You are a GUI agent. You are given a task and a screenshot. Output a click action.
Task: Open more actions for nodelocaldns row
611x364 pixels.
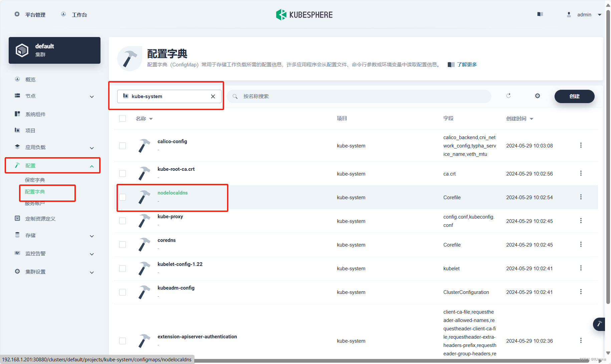581,197
